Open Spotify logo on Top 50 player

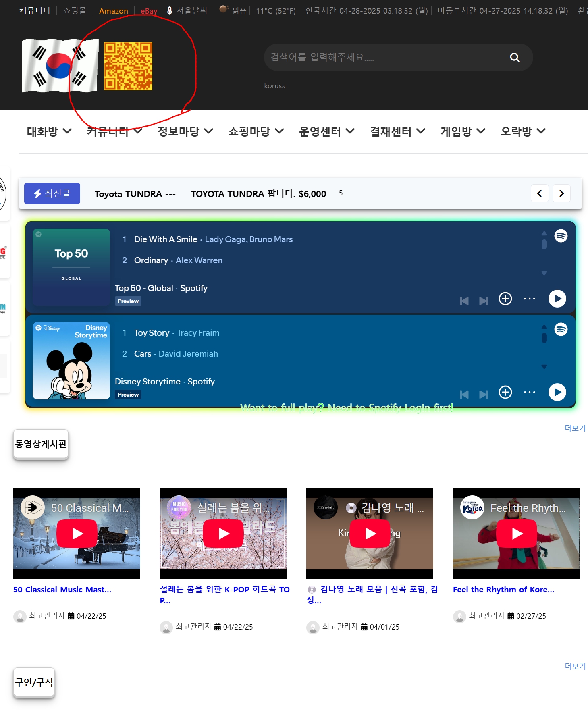[561, 236]
